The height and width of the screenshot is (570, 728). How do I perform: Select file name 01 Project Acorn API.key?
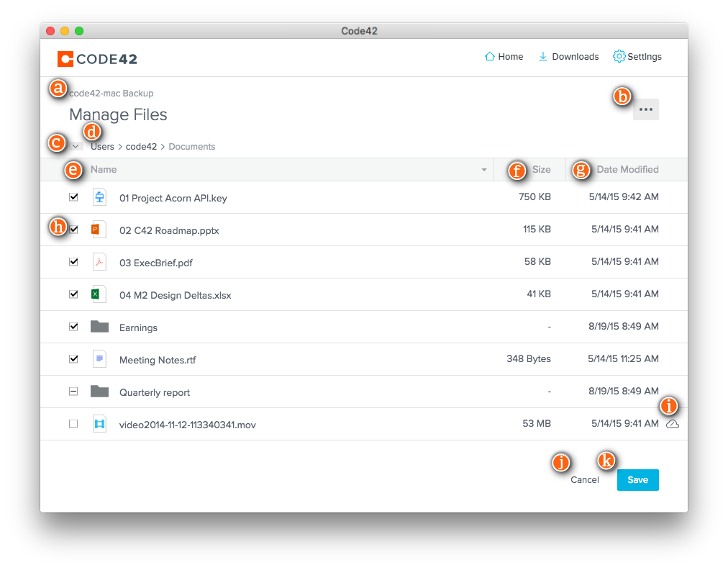(x=173, y=199)
